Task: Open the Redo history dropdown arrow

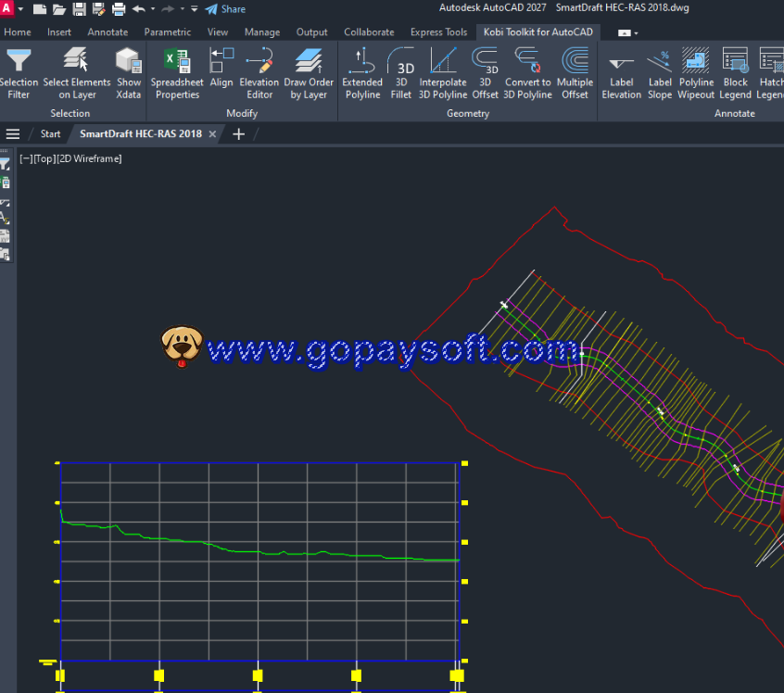Action: click(x=182, y=9)
